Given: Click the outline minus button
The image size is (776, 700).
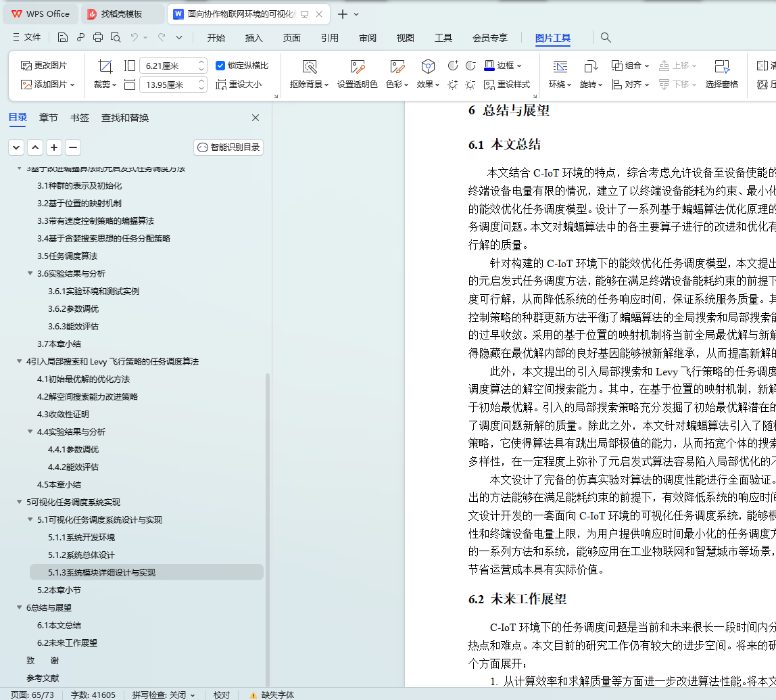Looking at the screenshot, I should coord(73,147).
